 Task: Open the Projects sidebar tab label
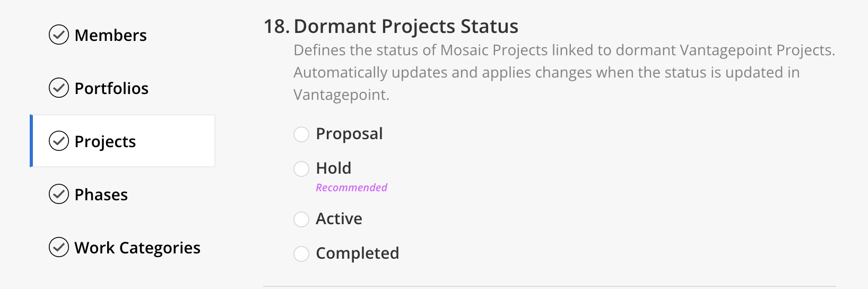105,142
